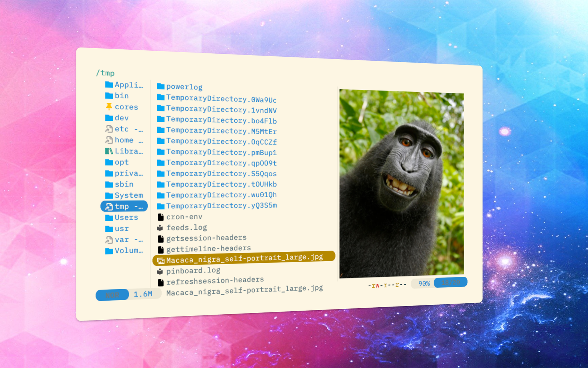Click the log icon beside pinboard.log
Screen dimensions: 588x368
point(160,272)
